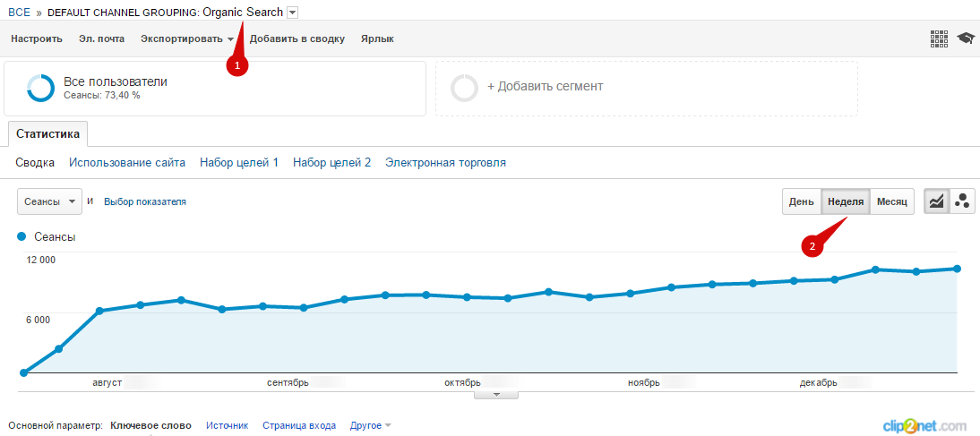Click the first data point on chart line
This screenshot has height=436, width=980.
[x=24, y=372]
